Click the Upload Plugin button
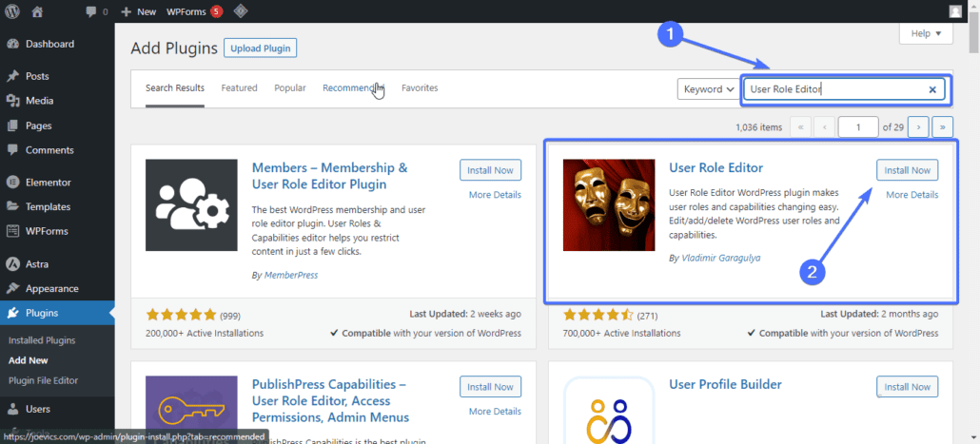Viewport: 980px width, 444px height. coord(260,48)
